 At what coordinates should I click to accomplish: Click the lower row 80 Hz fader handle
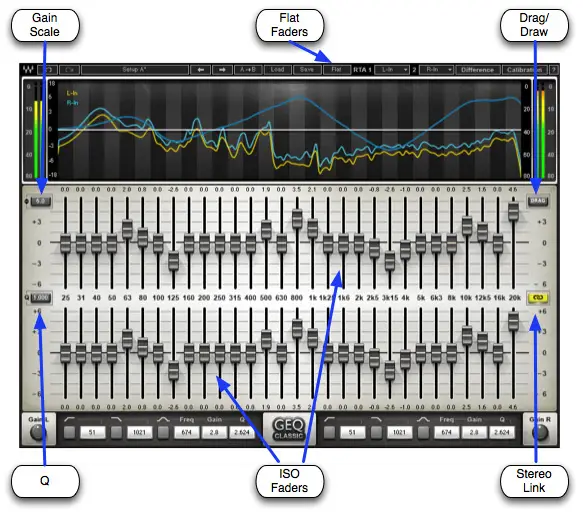142,347
